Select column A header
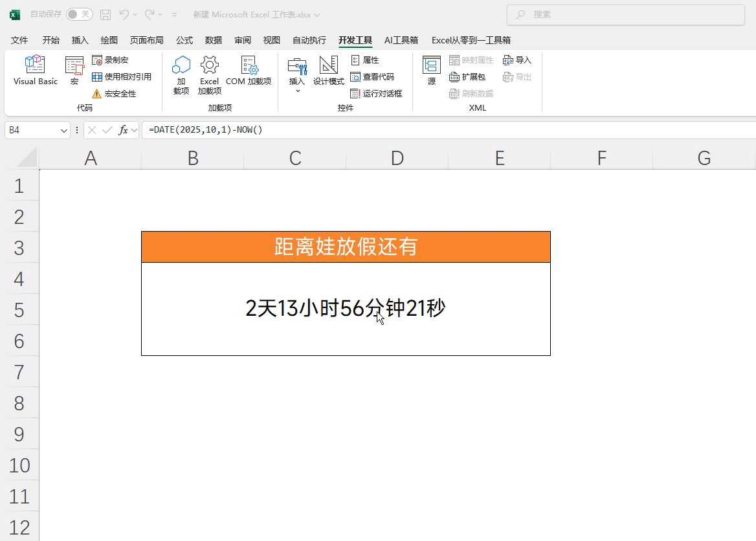This screenshot has width=756, height=541. 91,158
